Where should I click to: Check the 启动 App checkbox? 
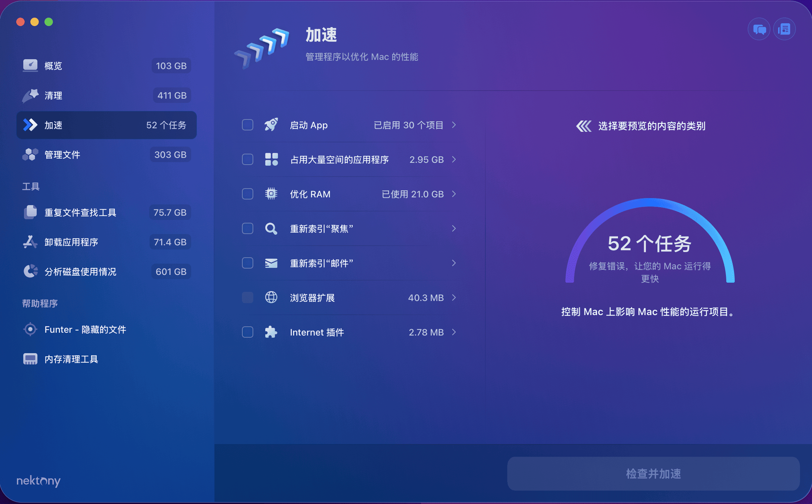(247, 125)
